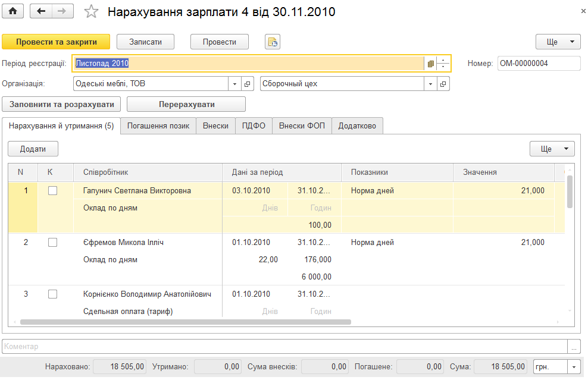The height and width of the screenshot is (380, 588).
Task: Click the Записати button
Action: tap(145, 42)
